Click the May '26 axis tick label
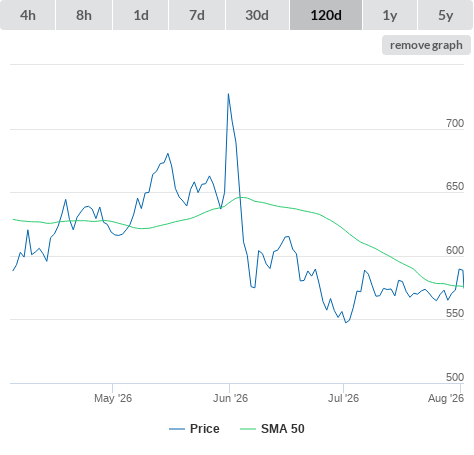This screenshot has height=455, width=474. (x=113, y=398)
